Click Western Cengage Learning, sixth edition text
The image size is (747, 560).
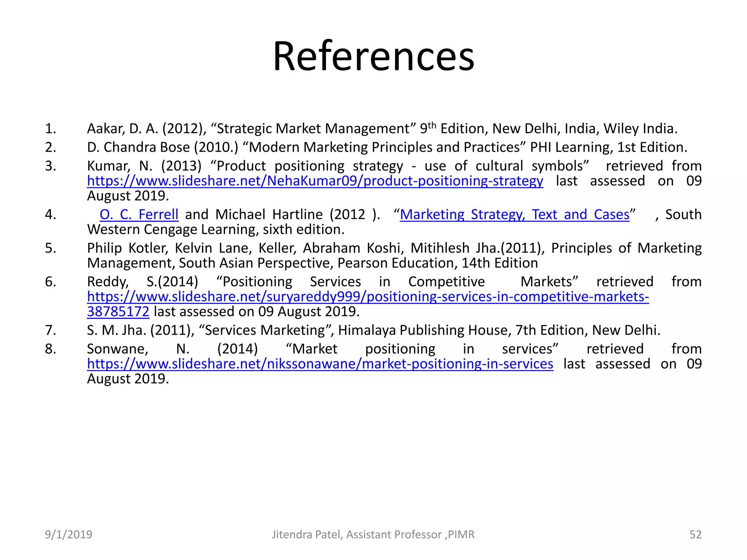pyautogui.click(x=216, y=229)
